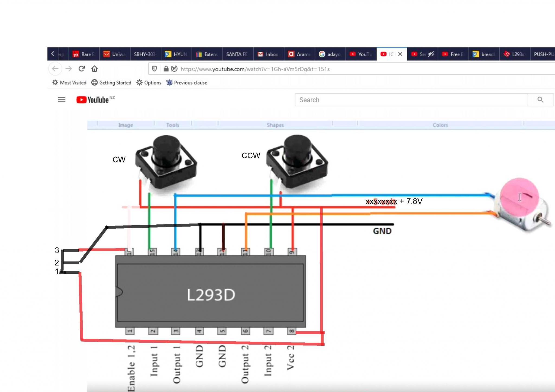Open YouTube hamburger guide menu
555x392 pixels.
point(62,100)
